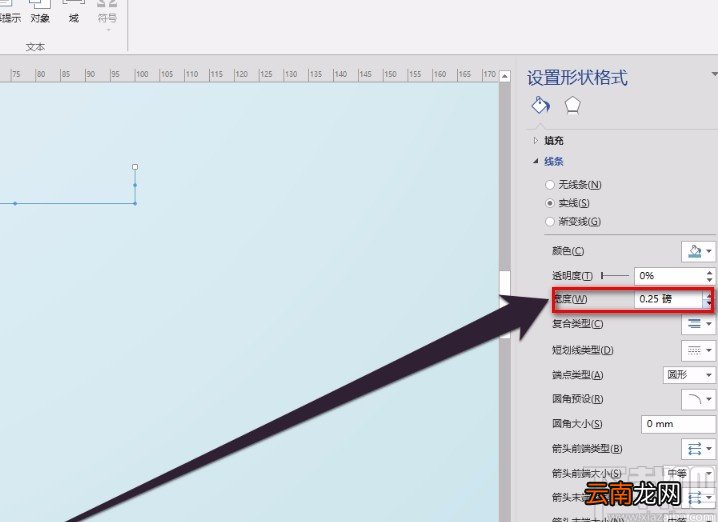This screenshot has width=718, height=522.
Task: Click the 文本 ribbon group label
Action: [x=35, y=46]
